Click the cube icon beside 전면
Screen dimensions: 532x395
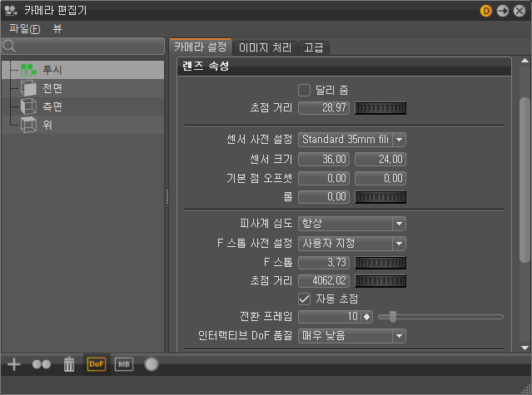click(28, 88)
